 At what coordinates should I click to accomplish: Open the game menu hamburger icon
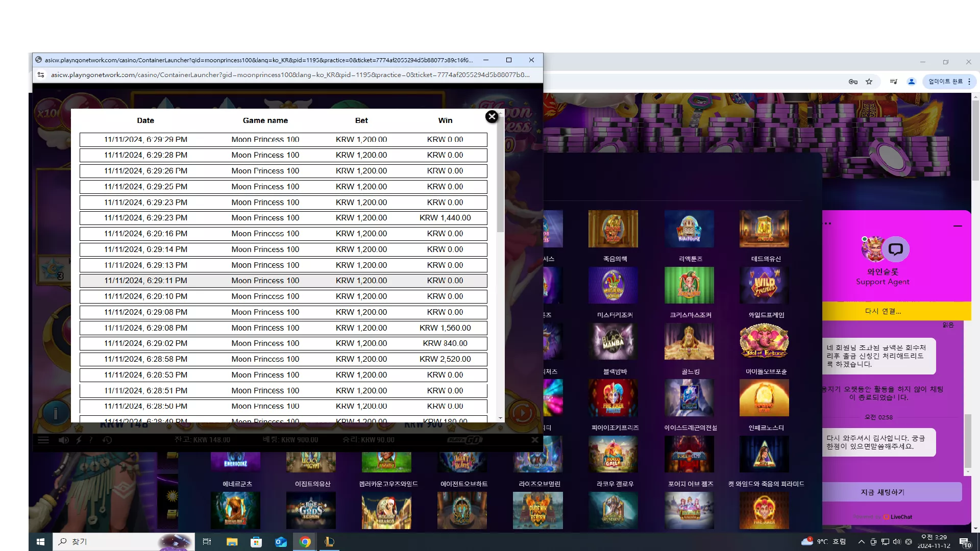pyautogui.click(x=43, y=440)
